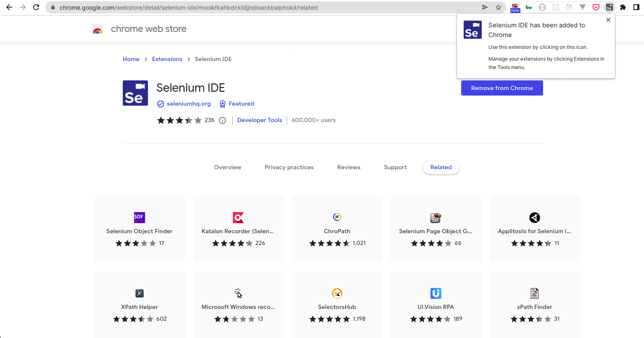Select the ChroPath extension icon
Viewport: 644px width, 338px height.
point(337,217)
